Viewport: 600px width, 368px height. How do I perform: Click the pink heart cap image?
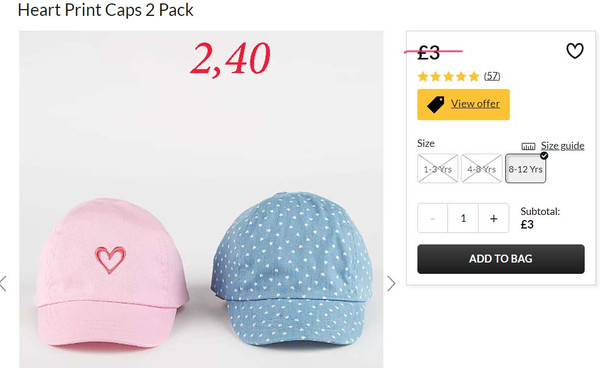111,273
